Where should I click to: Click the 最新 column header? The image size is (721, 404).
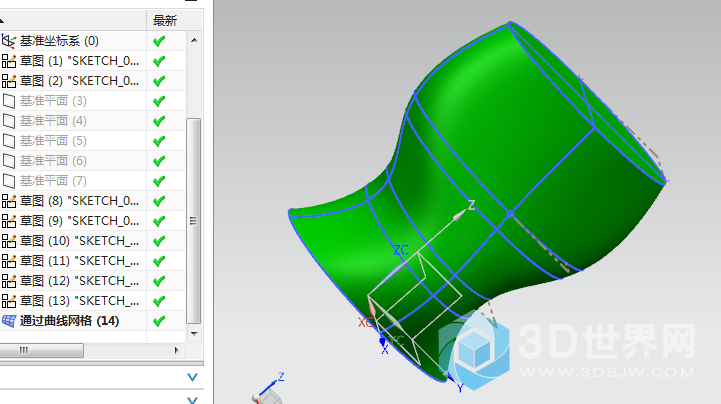(x=164, y=20)
